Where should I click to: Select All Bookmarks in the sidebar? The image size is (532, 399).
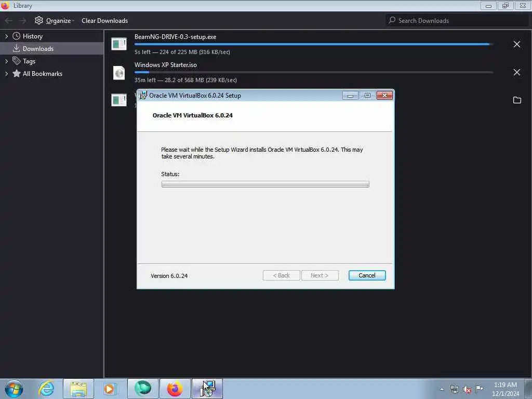click(x=43, y=74)
